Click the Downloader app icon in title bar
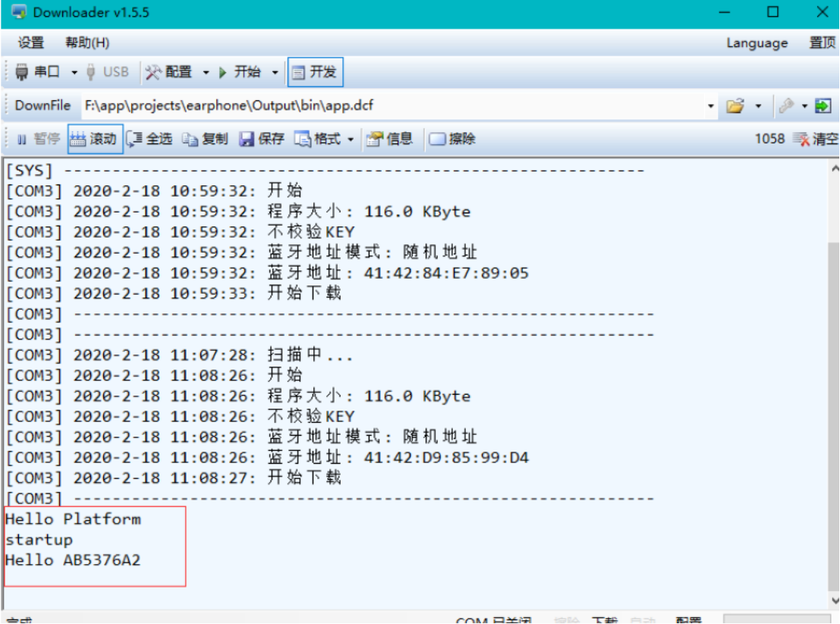 click(19, 12)
